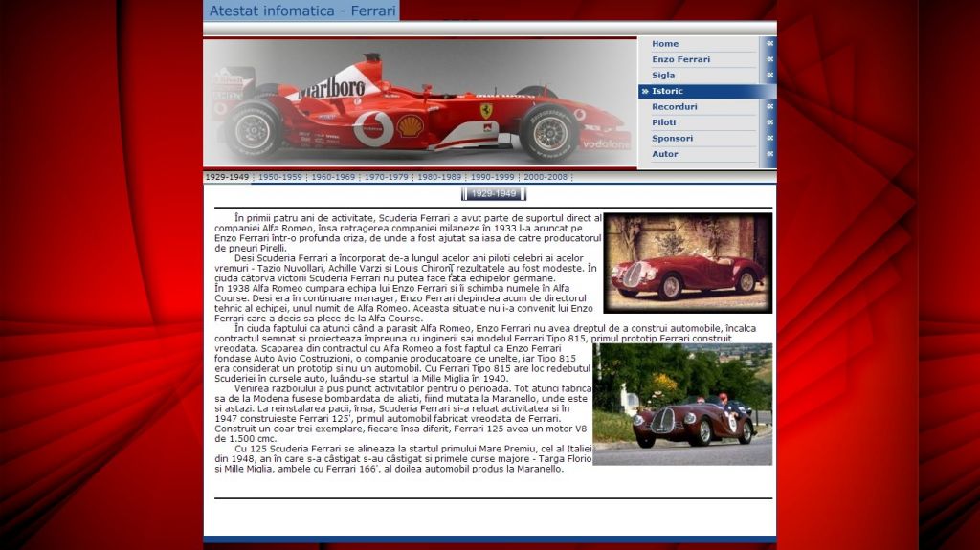Switch to the 1950-1959 tab

pyautogui.click(x=279, y=177)
